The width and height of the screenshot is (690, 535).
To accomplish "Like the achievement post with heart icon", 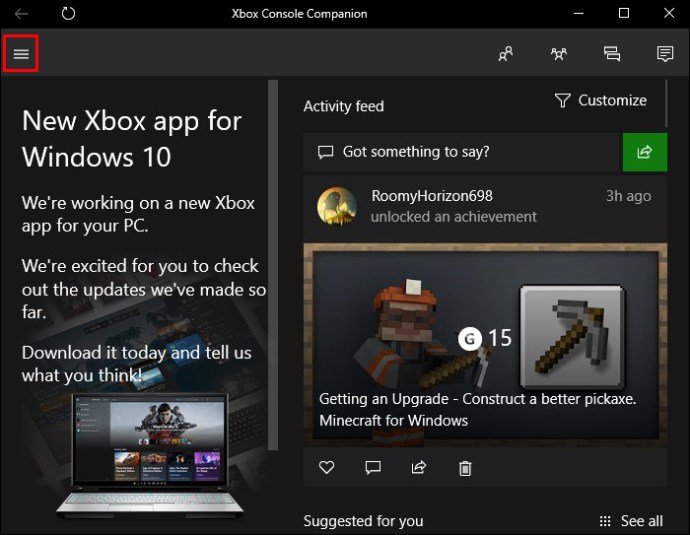I will [x=327, y=467].
